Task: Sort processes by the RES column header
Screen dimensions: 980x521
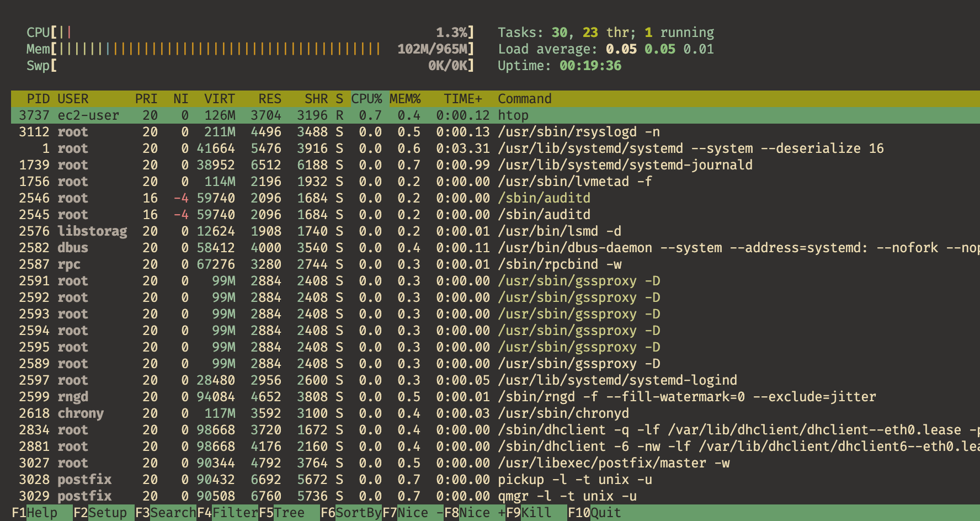Action: pyautogui.click(x=270, y=99)
